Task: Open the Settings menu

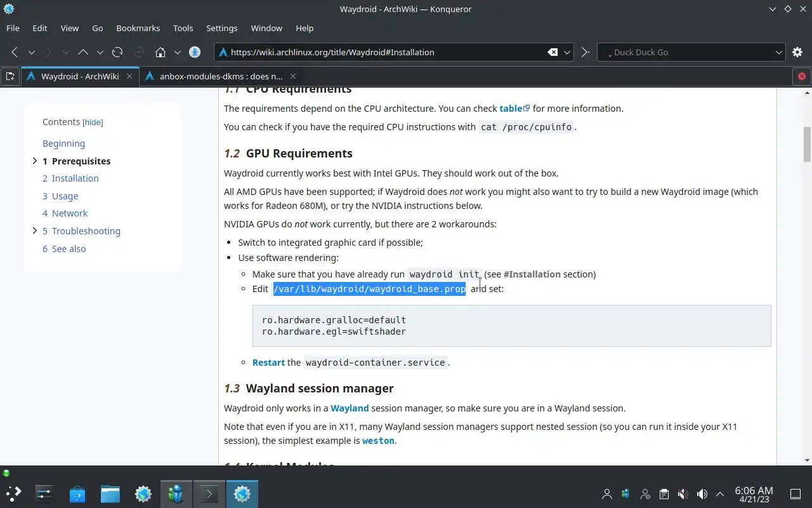Action: pyautogui.click(x=222, y=28)
